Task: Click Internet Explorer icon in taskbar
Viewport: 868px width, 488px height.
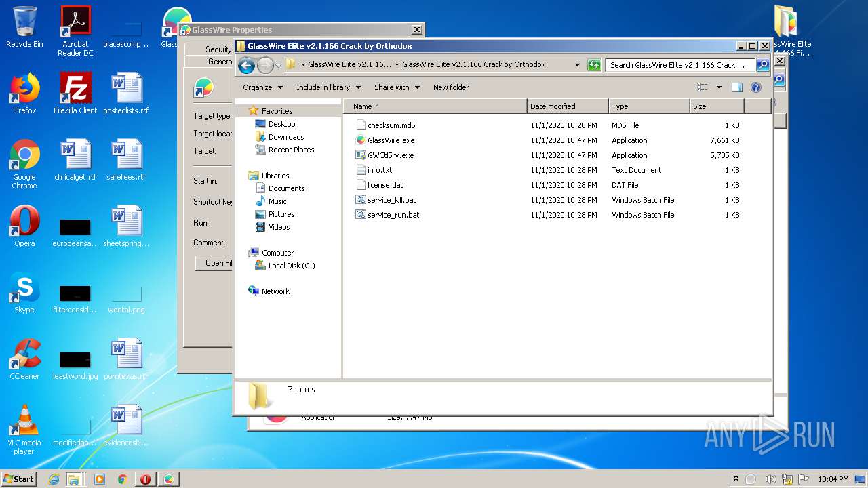Action: pos(54,479)
